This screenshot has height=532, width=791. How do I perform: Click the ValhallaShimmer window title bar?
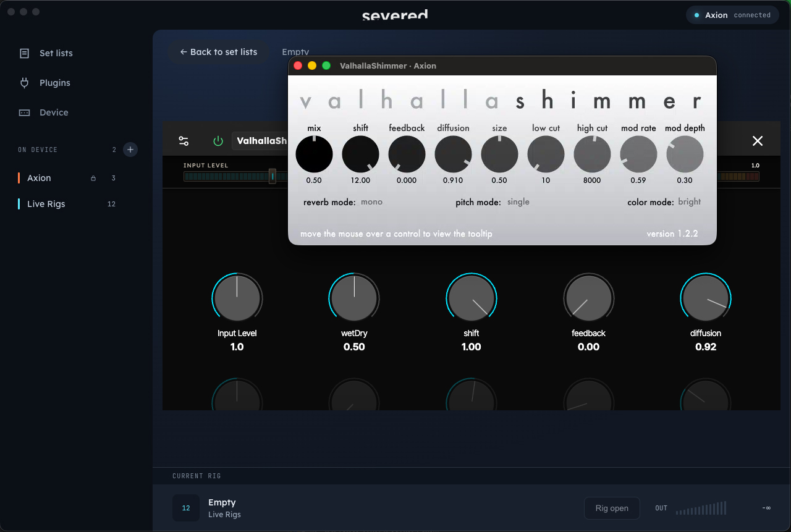(502, 66)
